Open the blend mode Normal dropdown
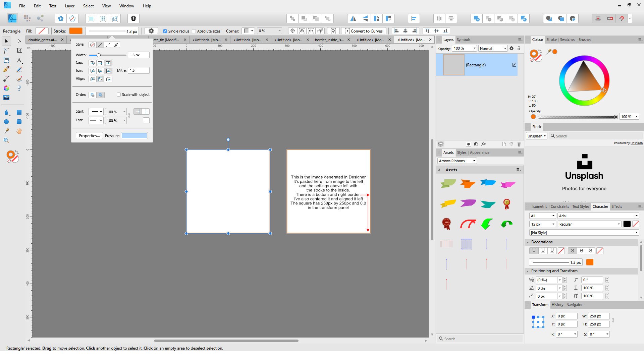 pos(493,49)
